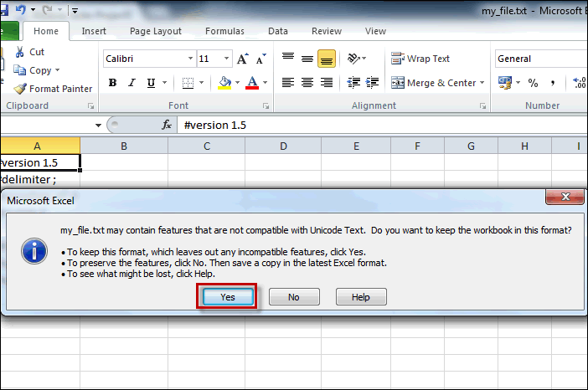Select Center text alignment icon
Screen dimensions: 588x390
click(x=307, y=82)
